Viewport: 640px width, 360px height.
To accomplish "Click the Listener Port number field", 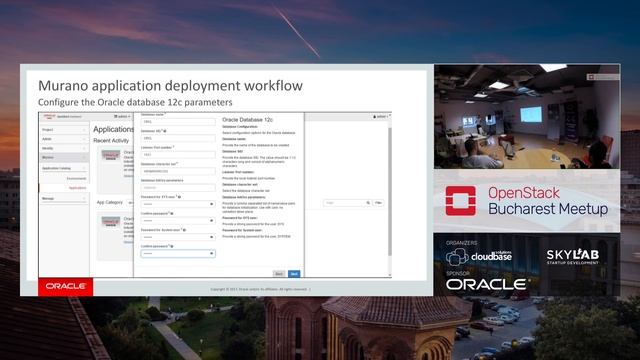I will [178, 155].
